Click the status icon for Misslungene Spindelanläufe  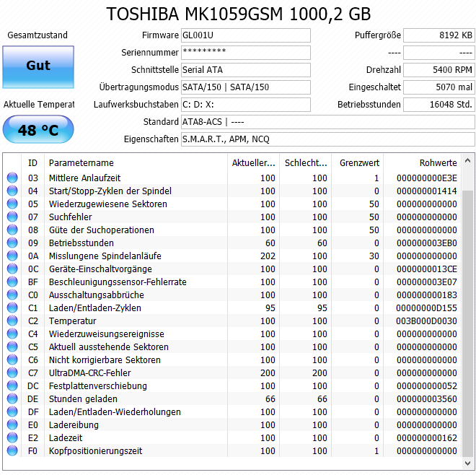click(x=12, y=256)
